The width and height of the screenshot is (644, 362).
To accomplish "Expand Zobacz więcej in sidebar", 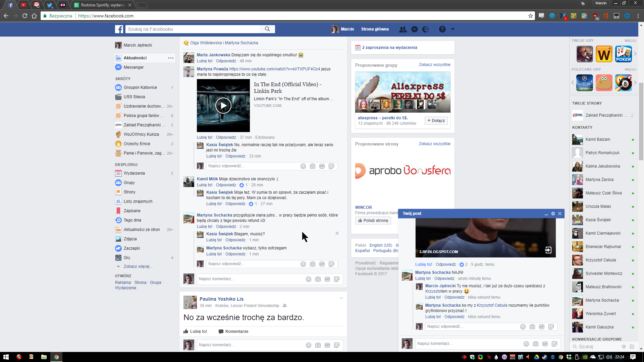I will (x=138, y=266).
